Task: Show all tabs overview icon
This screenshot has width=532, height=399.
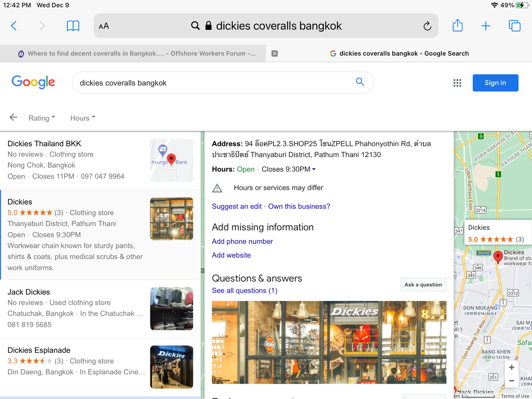Action: tap(515, 26)
